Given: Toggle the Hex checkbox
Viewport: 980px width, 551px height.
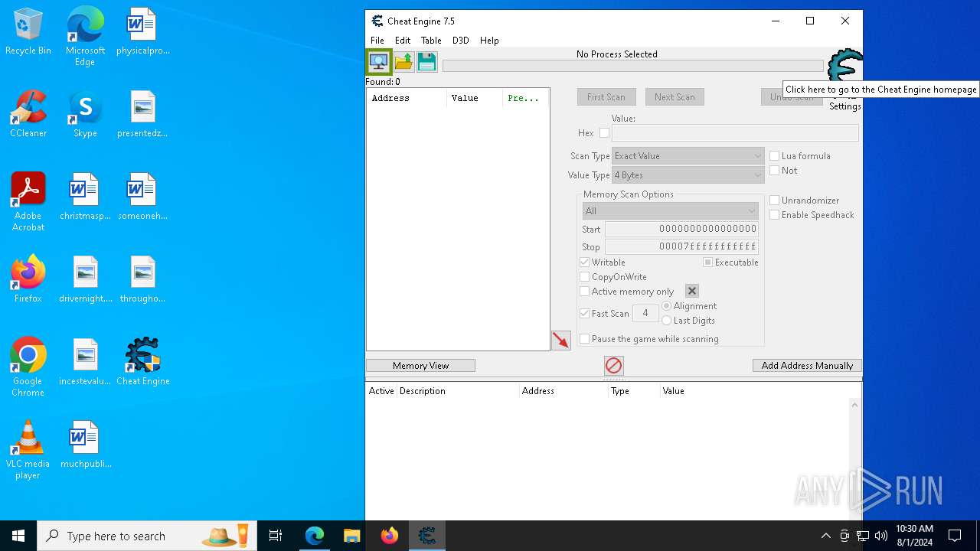Looking at the screenshot, I should (604, 133).
